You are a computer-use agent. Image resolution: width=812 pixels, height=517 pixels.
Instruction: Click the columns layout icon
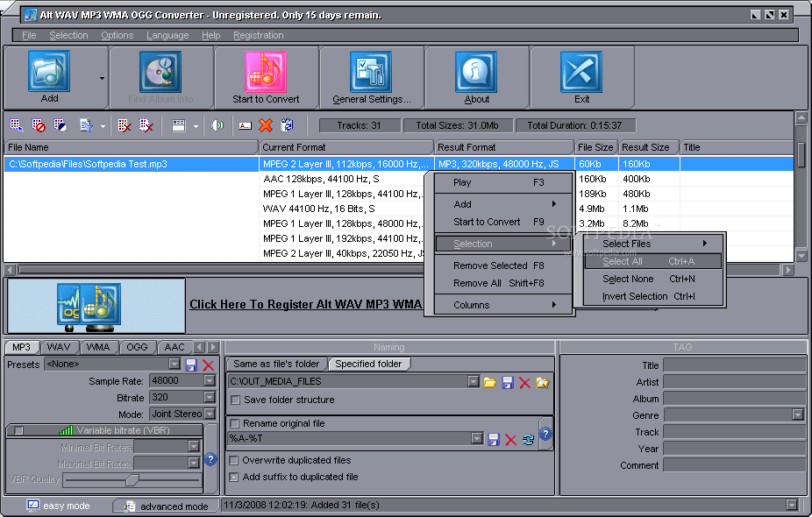[179, 125]
